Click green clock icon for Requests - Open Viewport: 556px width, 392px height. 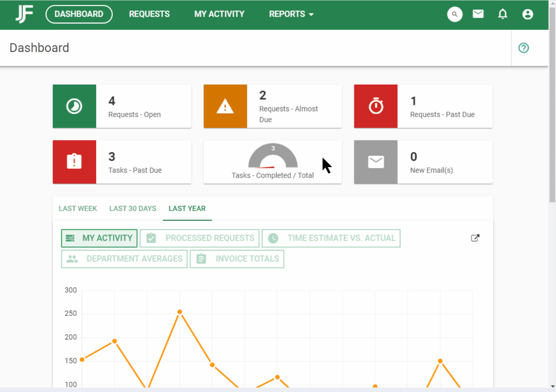tap(74, 106)
